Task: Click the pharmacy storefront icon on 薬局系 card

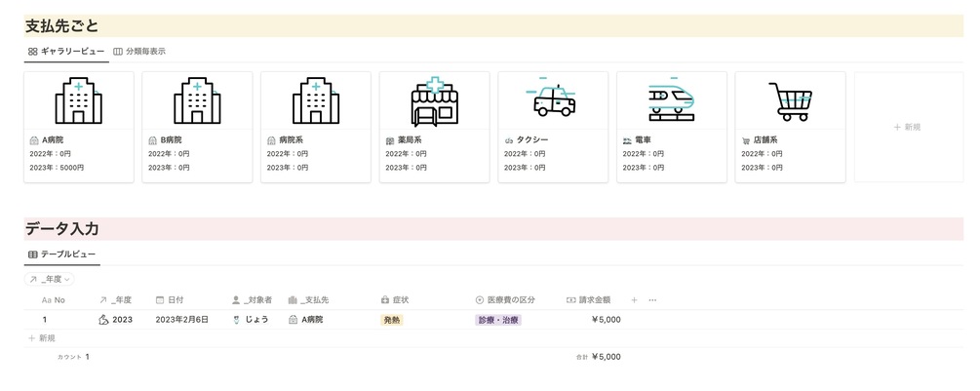Action: pyautogui.click(x=434, y=101)
